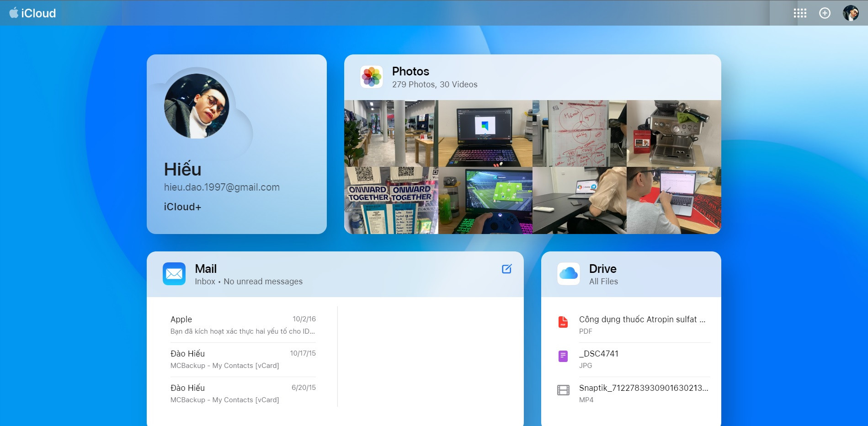Click the film icon for Snaptik video
The height and width of the screenshot is (426, 868).
click(x=563, y=390)
